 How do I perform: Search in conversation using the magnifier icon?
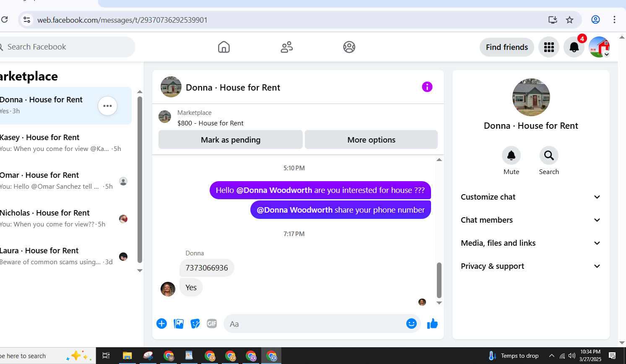tap(549, 156)
